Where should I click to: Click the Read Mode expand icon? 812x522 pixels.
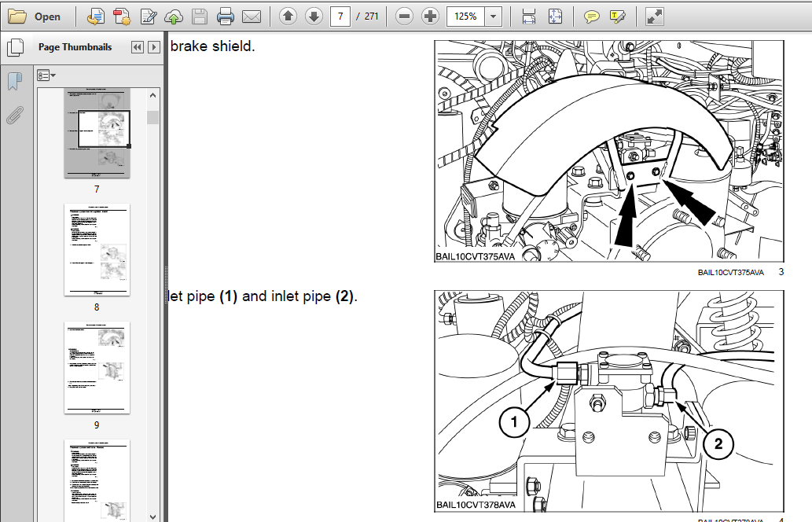[655, 17]
